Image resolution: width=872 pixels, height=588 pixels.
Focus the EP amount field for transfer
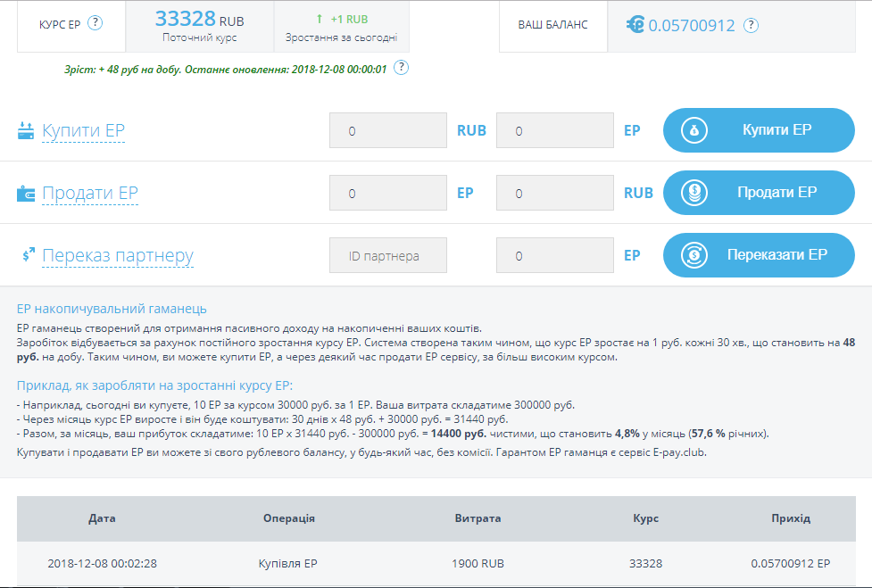(554, 255)
